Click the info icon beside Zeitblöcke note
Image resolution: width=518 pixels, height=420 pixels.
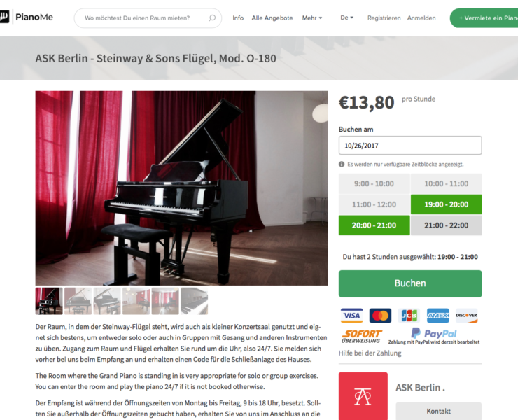click(x=342, y=164)
